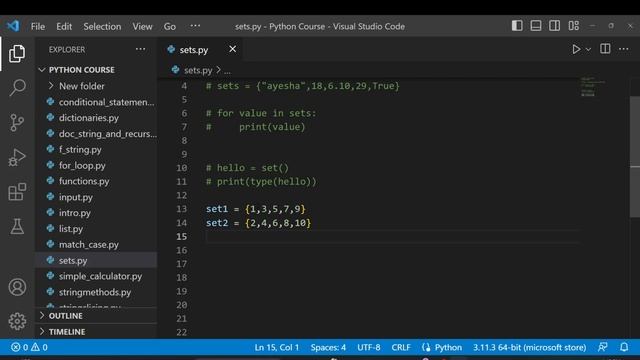Show errors and warnings in status bar
Image resolution: width=640 pixels, height=360 pixels.
click(x=29, y=347)
